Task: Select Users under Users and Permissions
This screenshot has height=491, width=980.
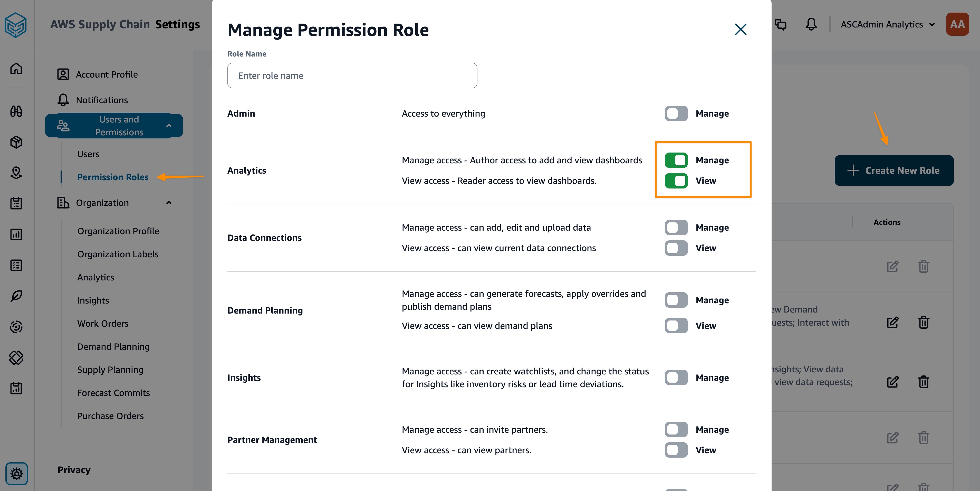Action: 88,154
